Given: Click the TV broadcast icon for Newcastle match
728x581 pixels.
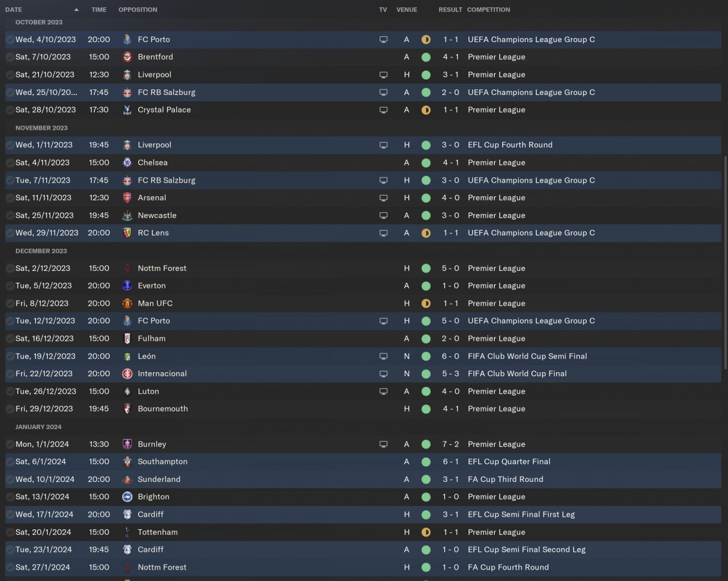Looking at the screenshot, I should tap(383, 216).
